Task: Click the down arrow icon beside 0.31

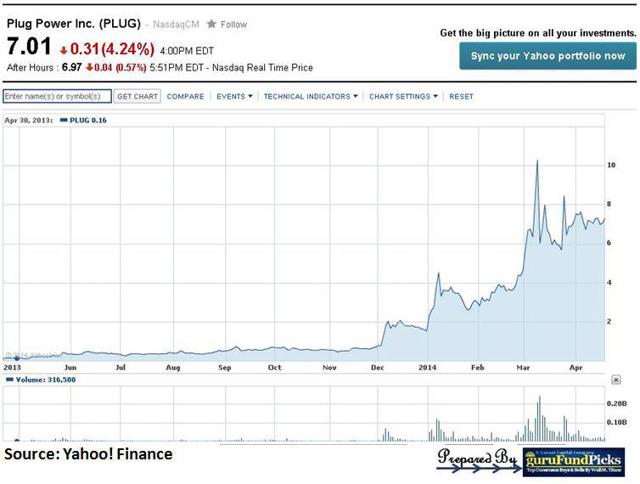Action: click(x=63, y=51)
